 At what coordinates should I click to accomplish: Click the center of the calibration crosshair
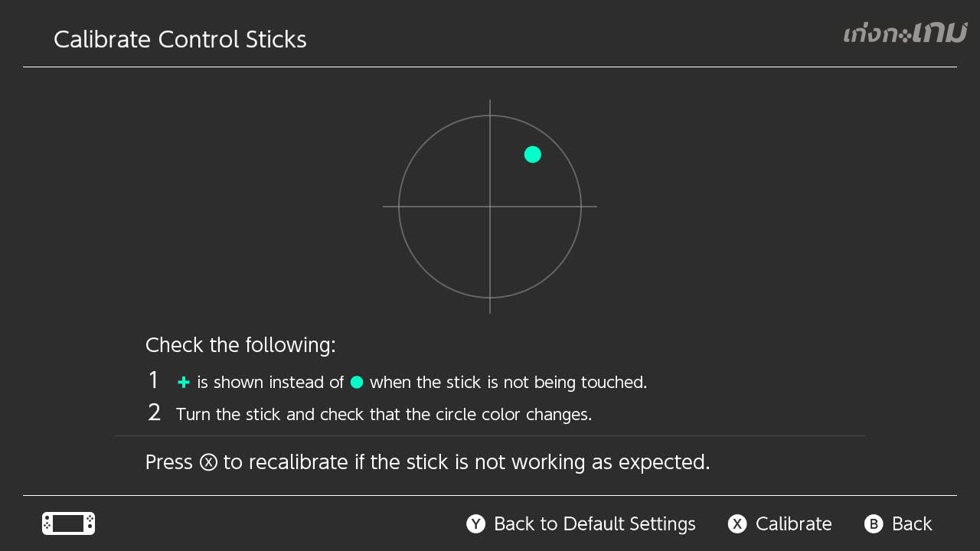tap(490, 206)
